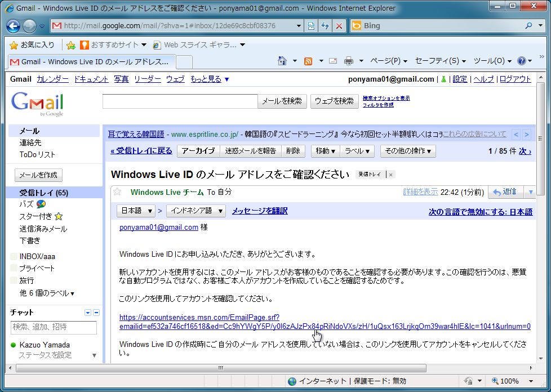Screen dimensions: 551x392
Task: Click the Buzz icon beside バズ
Action: tap(41, 204)
